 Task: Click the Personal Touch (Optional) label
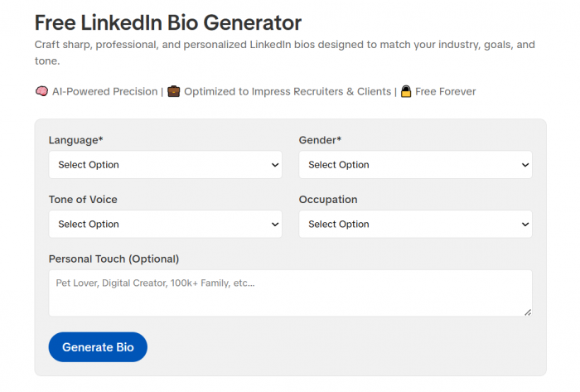coord(114,259)
